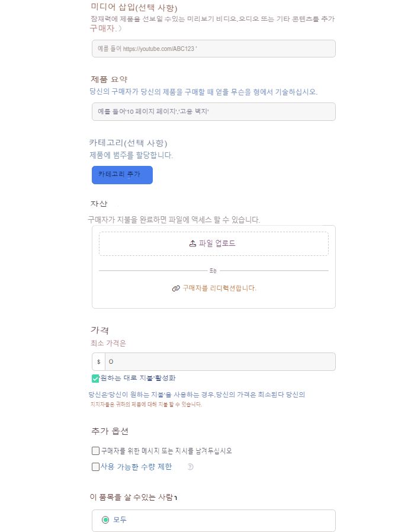Click the dollar sign price prefix
This screenshot has width=411, height=532.
coord(98,362)
